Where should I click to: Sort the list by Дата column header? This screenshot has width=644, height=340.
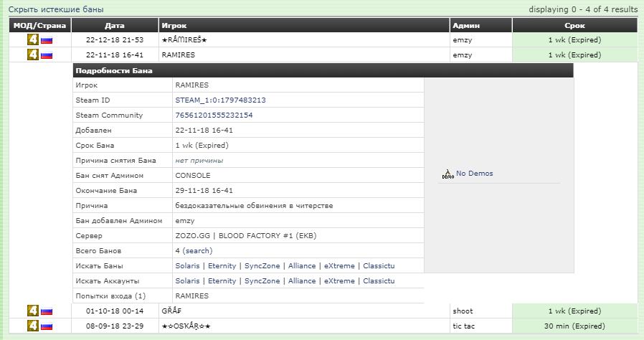click(114, 26)
